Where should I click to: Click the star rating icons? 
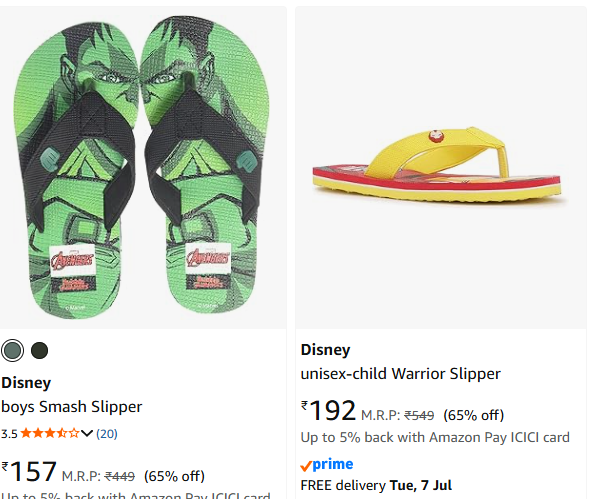tap(50, 433)
